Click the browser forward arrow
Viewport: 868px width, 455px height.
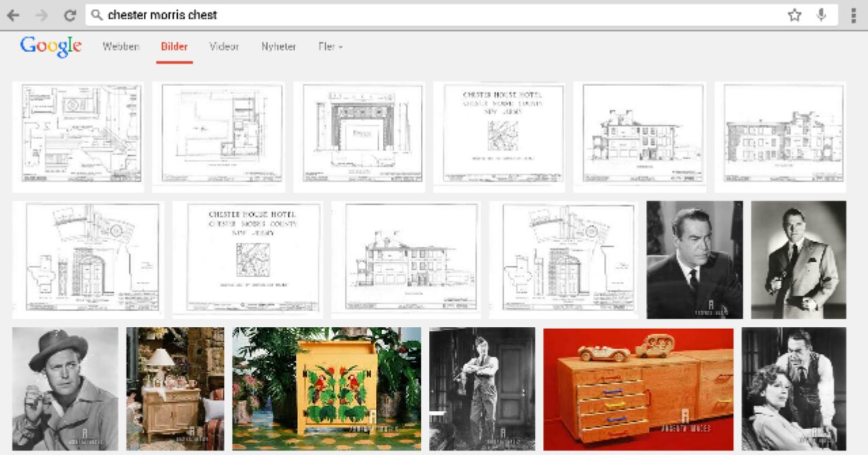click(41, 15)
